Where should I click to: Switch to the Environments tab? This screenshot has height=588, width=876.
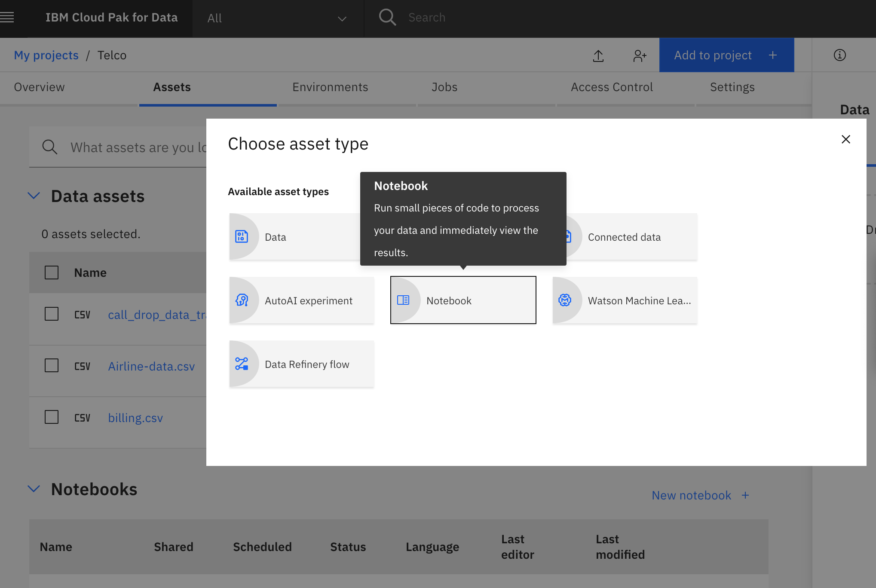[330, 87]
